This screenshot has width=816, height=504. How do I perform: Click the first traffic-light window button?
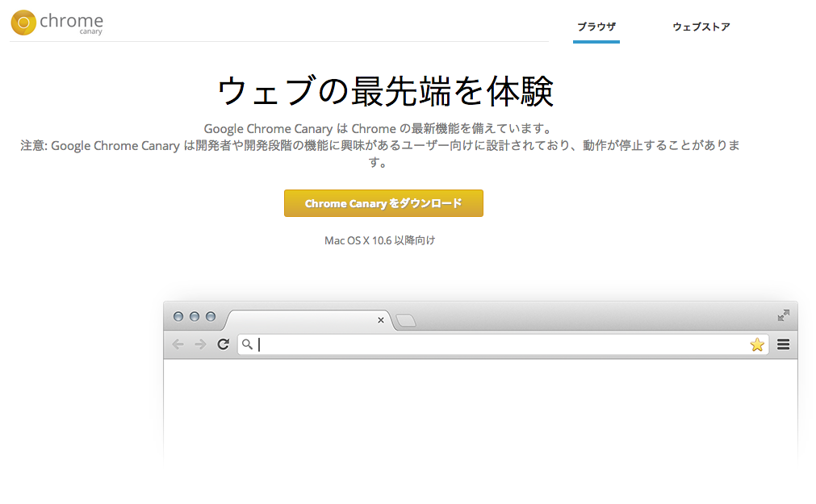coord(178,316)
